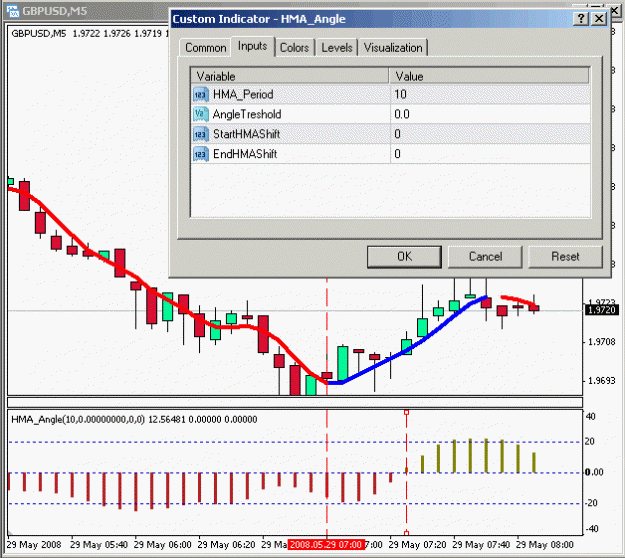Select the Inputs tab
This screenshot has width=625, height=558.
click(253, 46)
